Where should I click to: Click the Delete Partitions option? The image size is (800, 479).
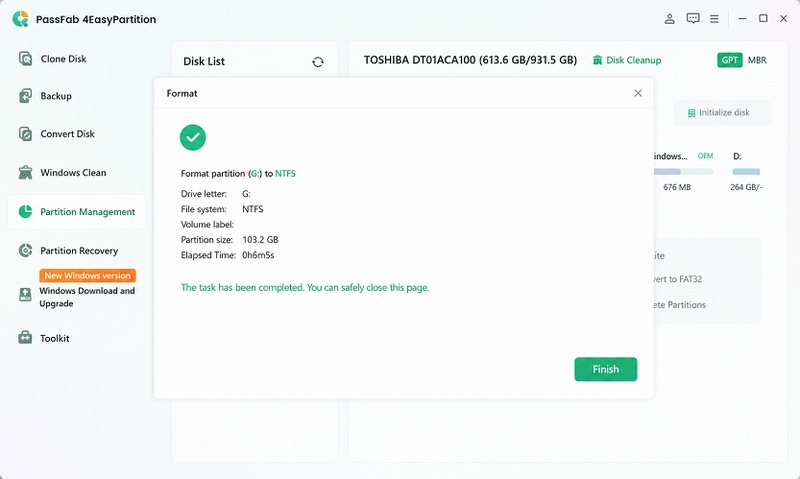(x=680, y=305)
